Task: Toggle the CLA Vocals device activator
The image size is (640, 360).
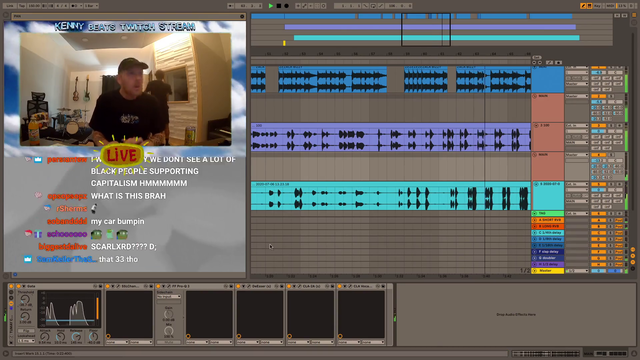Action: coord(340,287)
